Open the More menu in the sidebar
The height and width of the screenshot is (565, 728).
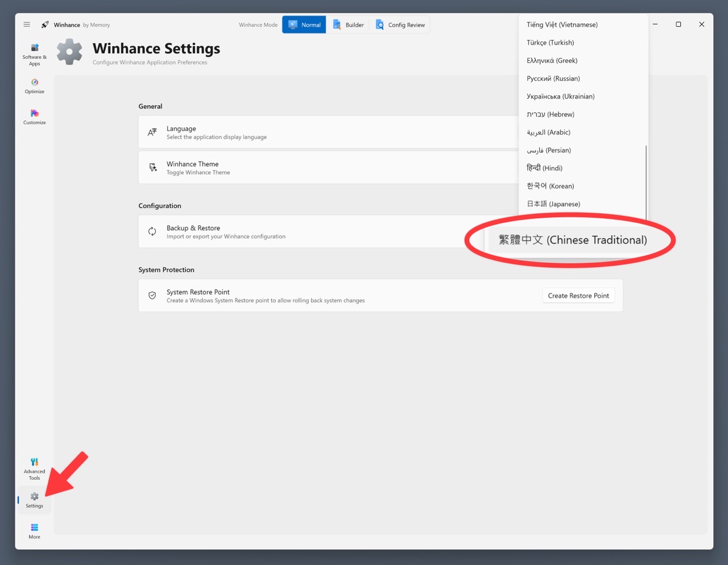[x=35, y=531]
